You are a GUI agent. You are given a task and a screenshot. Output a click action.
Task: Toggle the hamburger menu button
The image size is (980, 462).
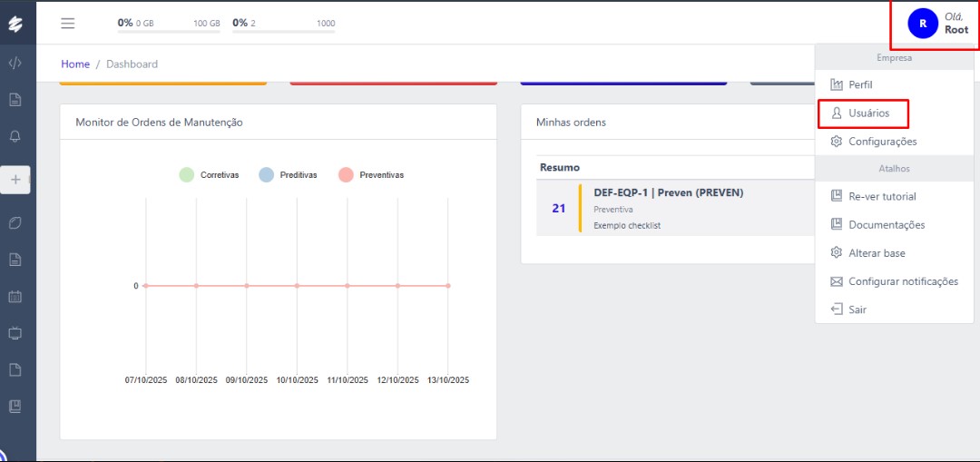pyautogui.click(x=68, y=24)
